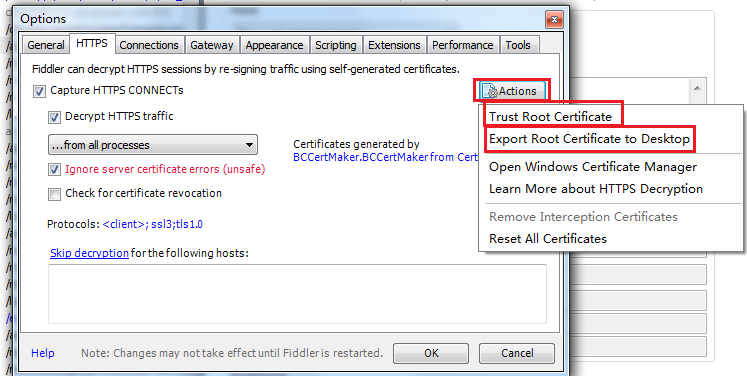747x376 pixels.
Task: Open the Performance tab
Action: tap(463, 45)
